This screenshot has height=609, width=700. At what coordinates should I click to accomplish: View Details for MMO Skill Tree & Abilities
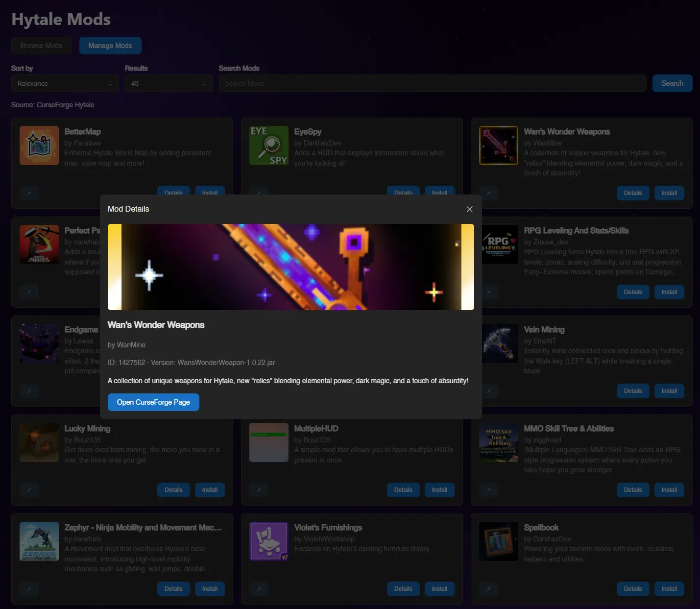[x=633, y=490]
